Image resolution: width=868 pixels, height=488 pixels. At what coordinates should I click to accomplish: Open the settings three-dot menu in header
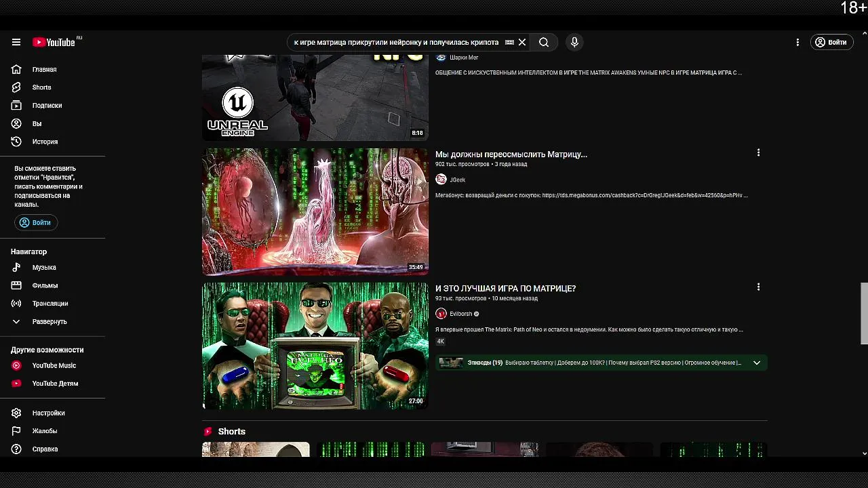click(797, 42)
